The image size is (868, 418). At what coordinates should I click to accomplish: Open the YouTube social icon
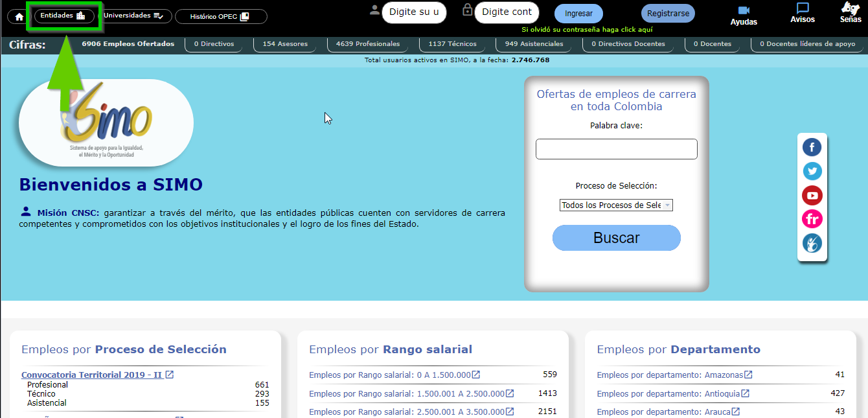[812, 195]
